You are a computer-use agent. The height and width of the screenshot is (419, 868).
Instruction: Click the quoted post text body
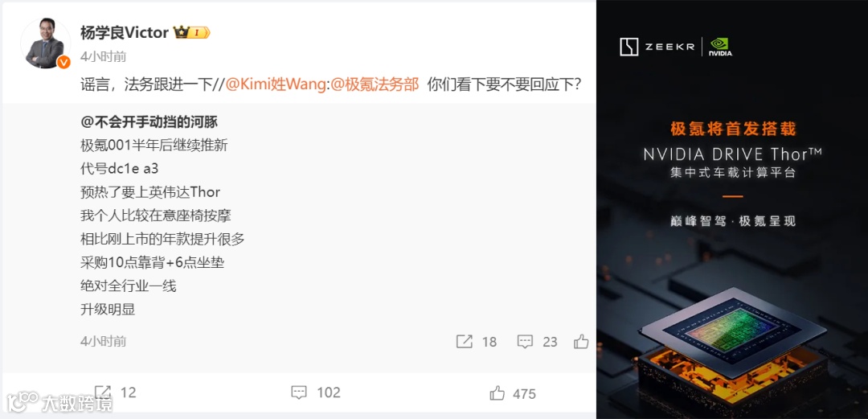pos(162,228)
